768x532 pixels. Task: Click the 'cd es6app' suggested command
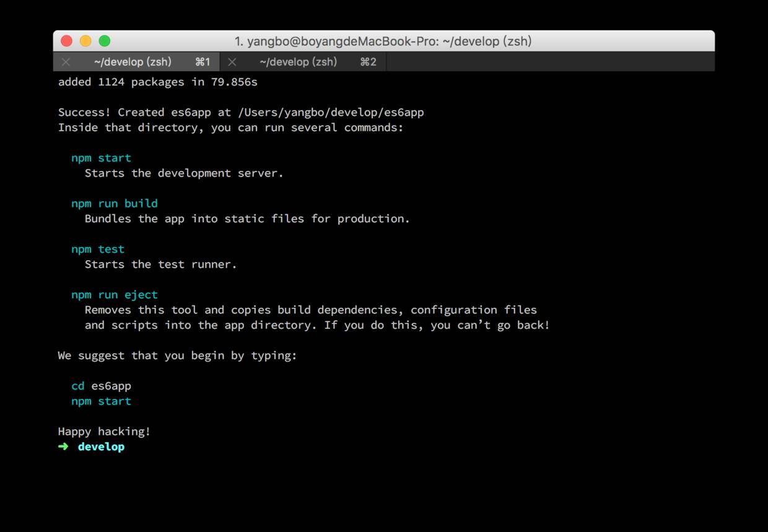pyautogui.click(x=101, y=386)
